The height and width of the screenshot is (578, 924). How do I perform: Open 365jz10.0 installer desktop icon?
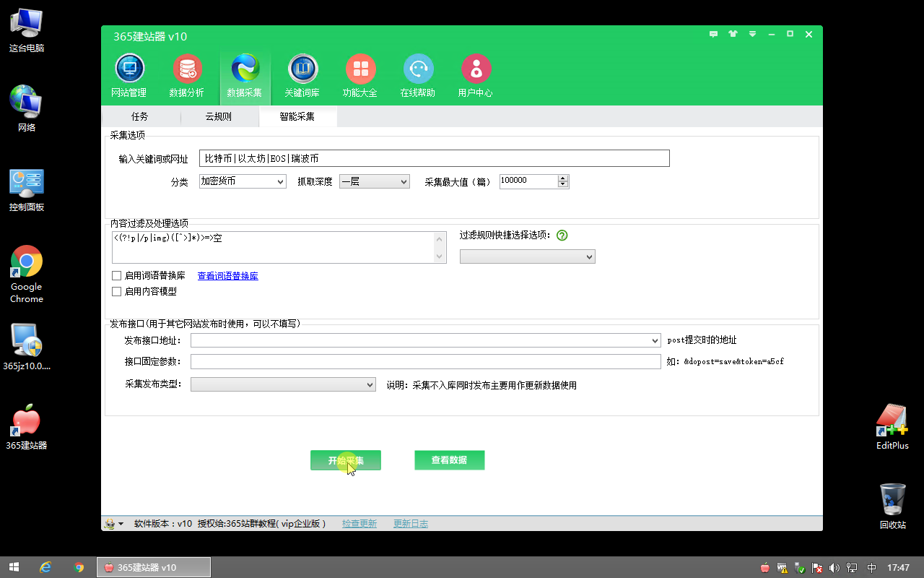coord(27,347)
